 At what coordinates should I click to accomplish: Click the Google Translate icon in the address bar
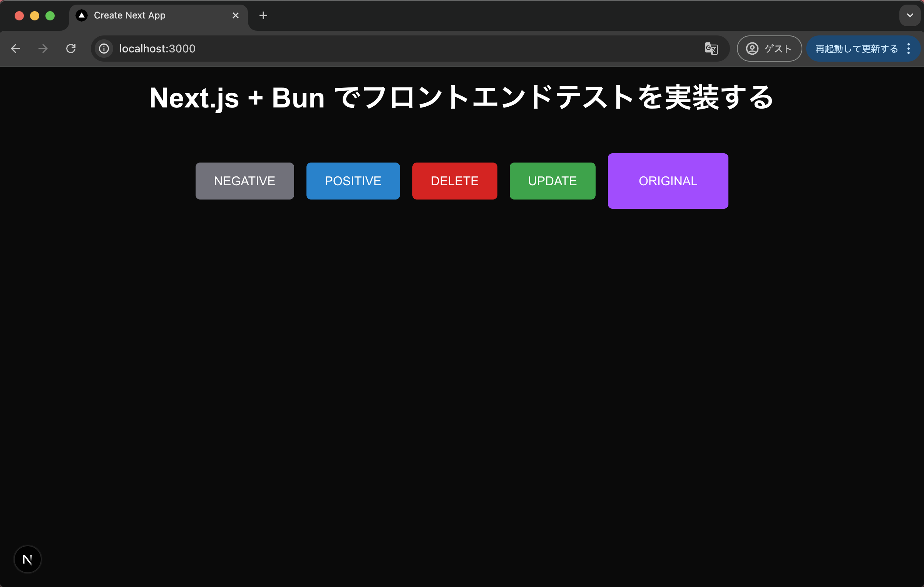pos(711,49)
